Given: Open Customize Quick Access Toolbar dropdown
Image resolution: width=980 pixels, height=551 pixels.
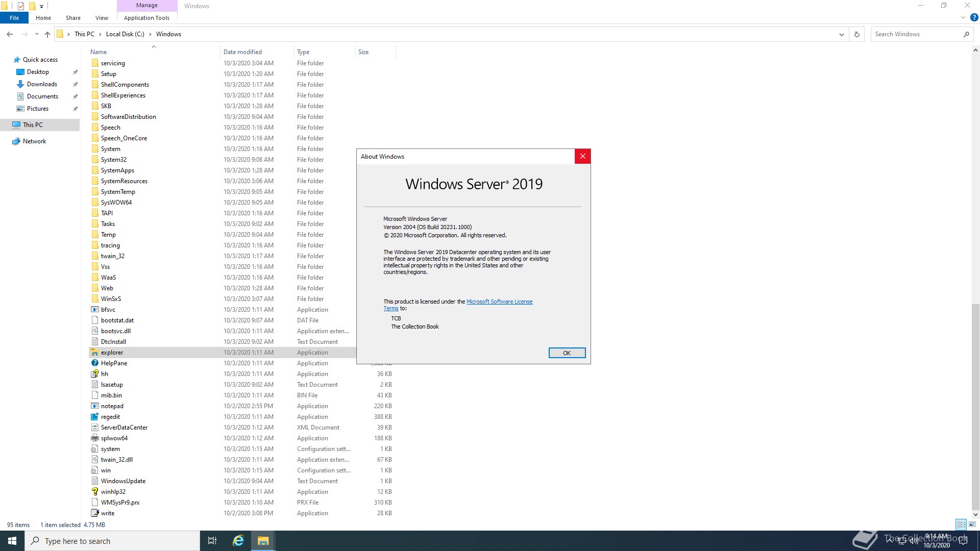Looking at the screenshot, I should click(x=42, y=6).
